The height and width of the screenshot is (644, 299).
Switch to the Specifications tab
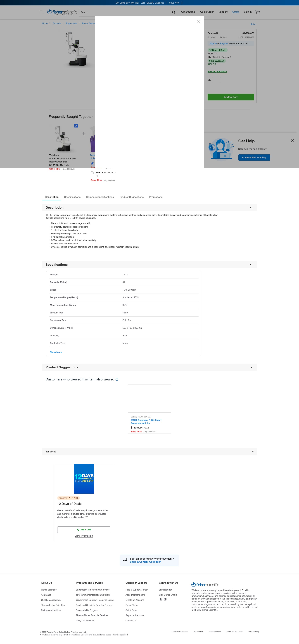point(72,197)
